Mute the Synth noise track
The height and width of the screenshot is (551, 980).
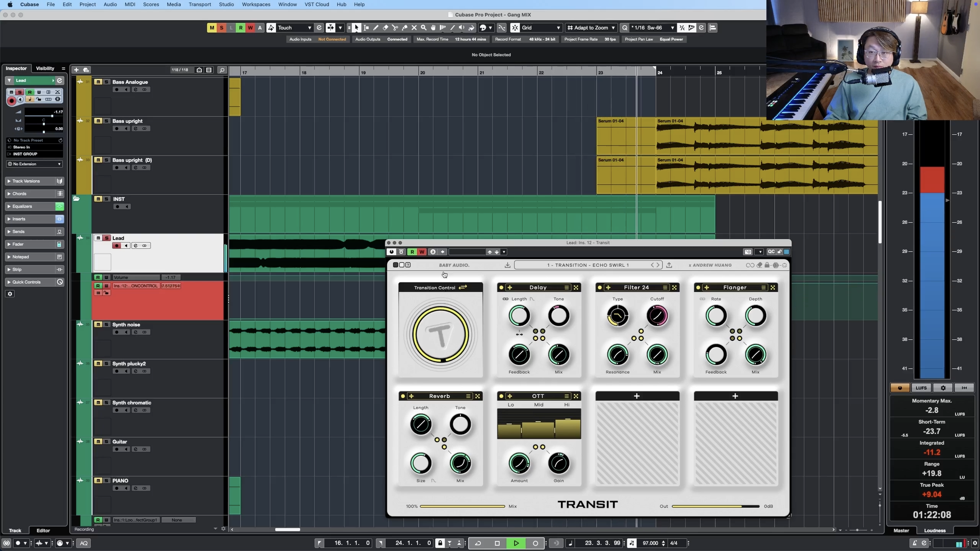[99, 325]
